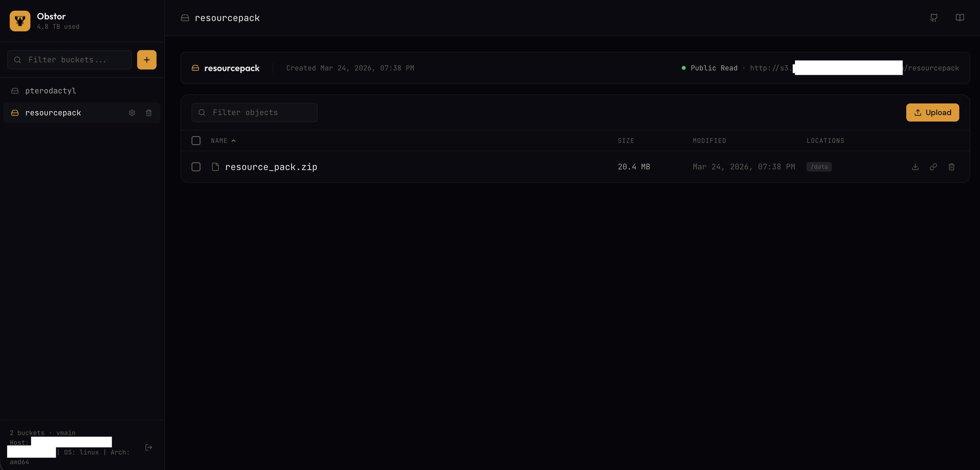Select the pterodactyl bucket
The image size is (980, 470).
tap(51, 91)
